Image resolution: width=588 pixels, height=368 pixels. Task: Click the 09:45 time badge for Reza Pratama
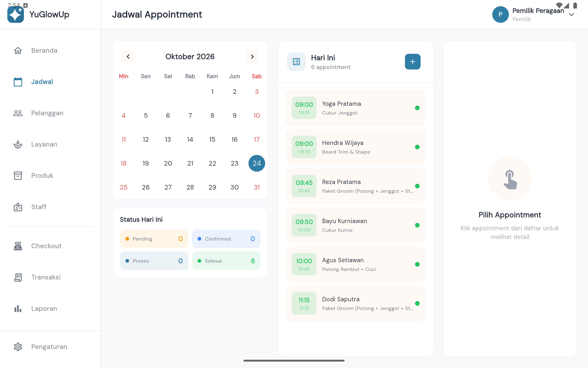click(x=304, y=186)
